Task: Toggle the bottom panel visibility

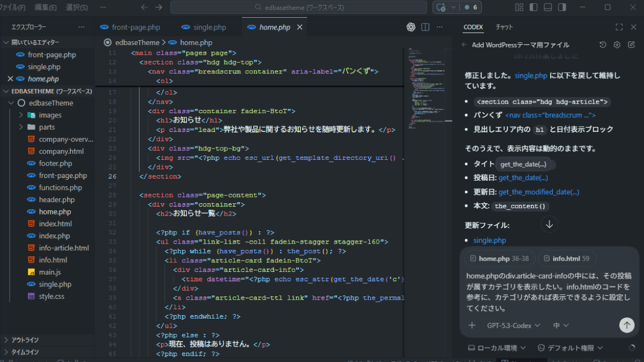Action: (x=547, y=8)
